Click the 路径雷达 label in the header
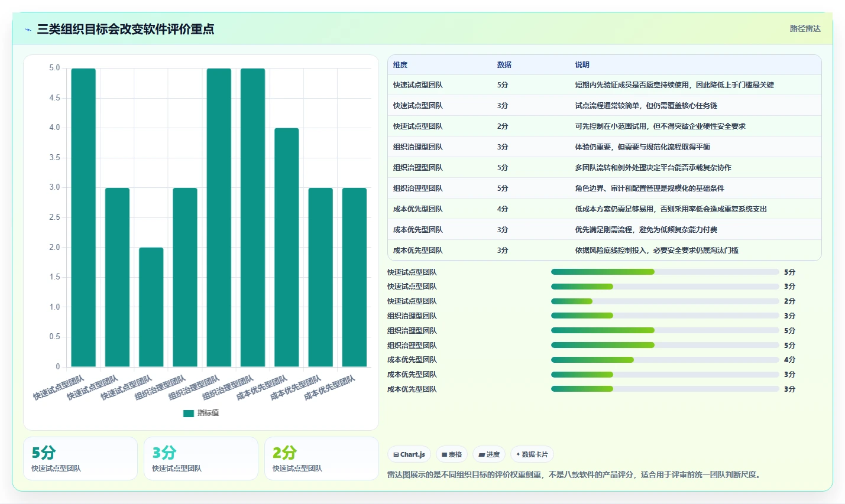Image resolution: width=845 pixels, height=504 pixels. click(x=805, y=28)
